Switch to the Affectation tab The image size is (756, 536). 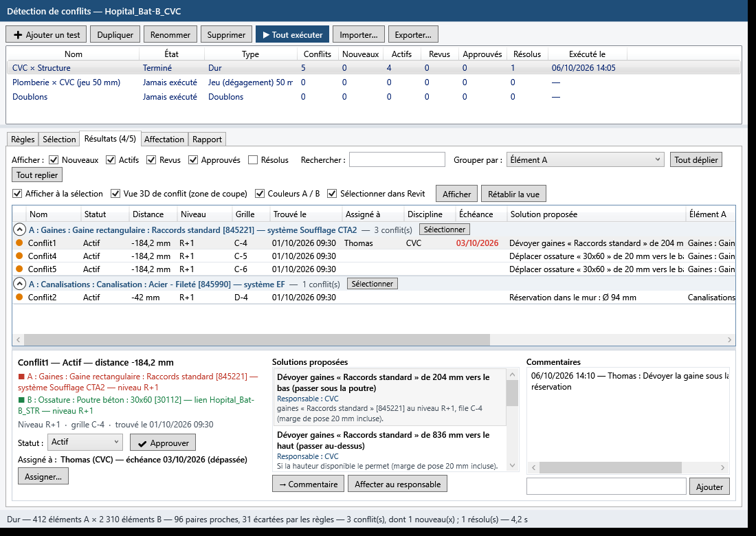coord(164,139)
